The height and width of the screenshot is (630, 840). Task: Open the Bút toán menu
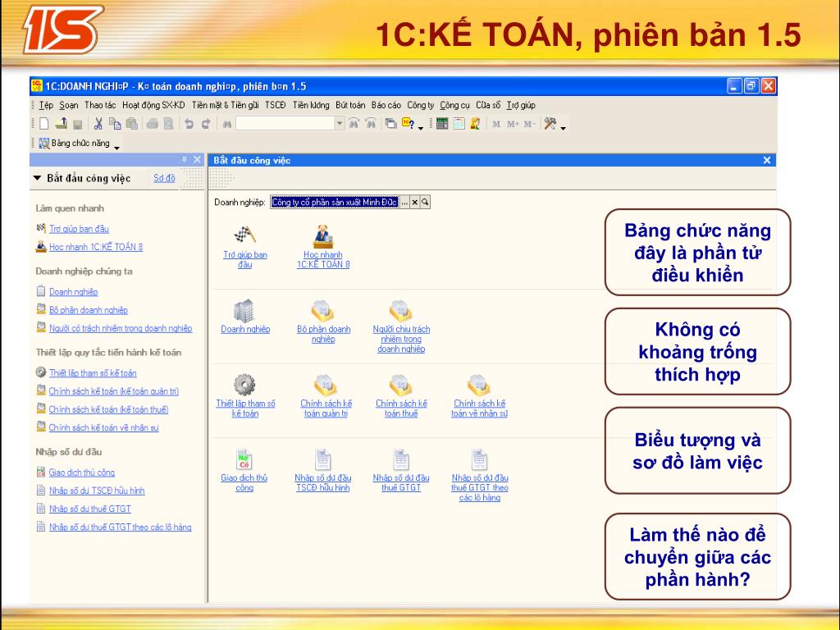pos(349,105)
